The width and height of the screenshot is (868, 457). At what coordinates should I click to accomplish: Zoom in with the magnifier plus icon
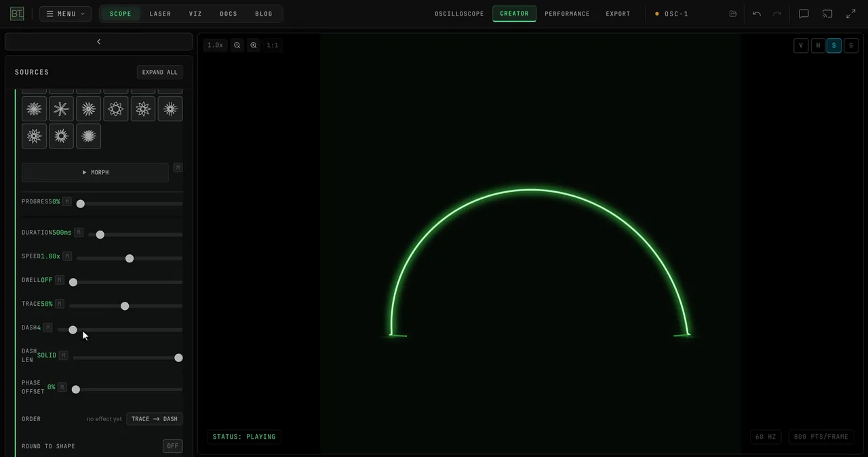254,45
